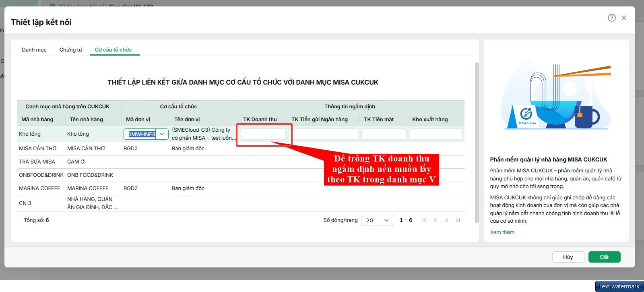Image resolution: width=644 pixels, height=292 pixels.
Task: Open rows per page dropdown showing 20
Action: coord(377,220)
